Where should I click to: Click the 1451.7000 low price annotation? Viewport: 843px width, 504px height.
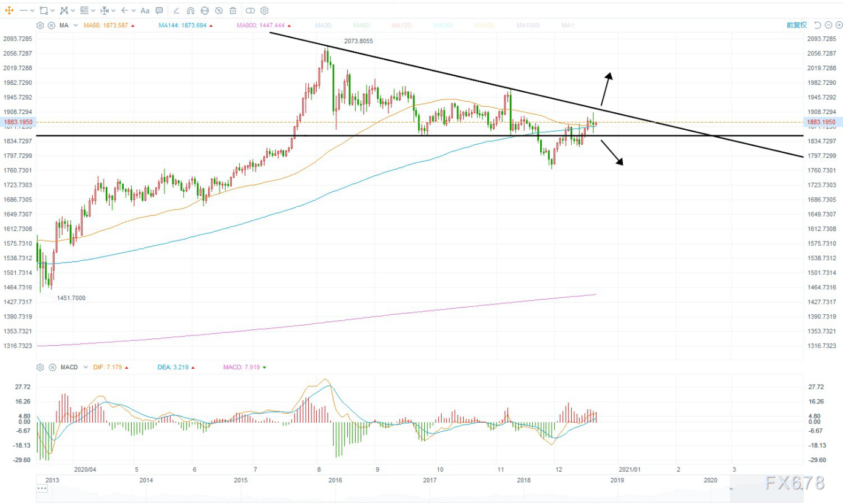click(x=71, y=298)
